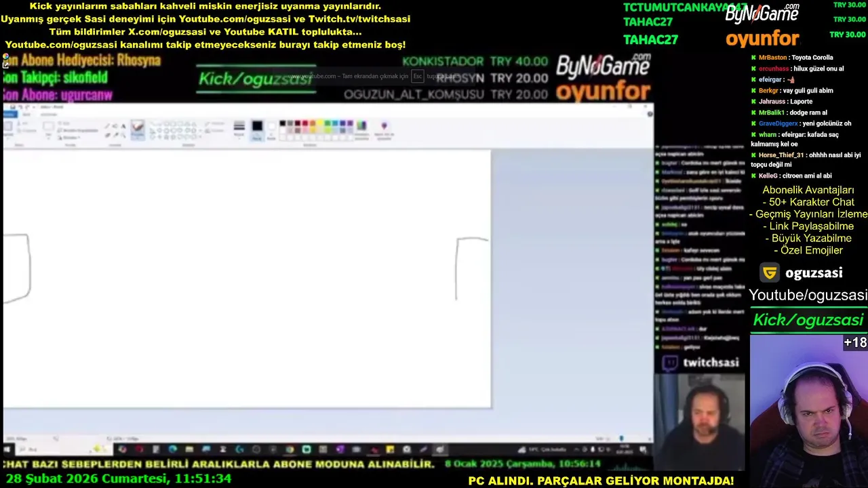Choose Color 1 box in Paint

pos(257,129)
